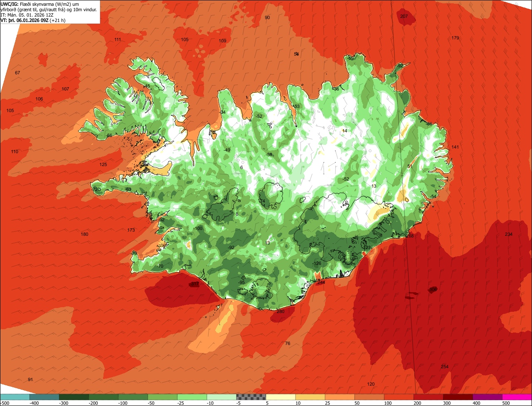This screenshot has width=532, height=406.
Task: Click the value -126 in south Iceland
Action: pyautogui.click(x=317, y=263)
